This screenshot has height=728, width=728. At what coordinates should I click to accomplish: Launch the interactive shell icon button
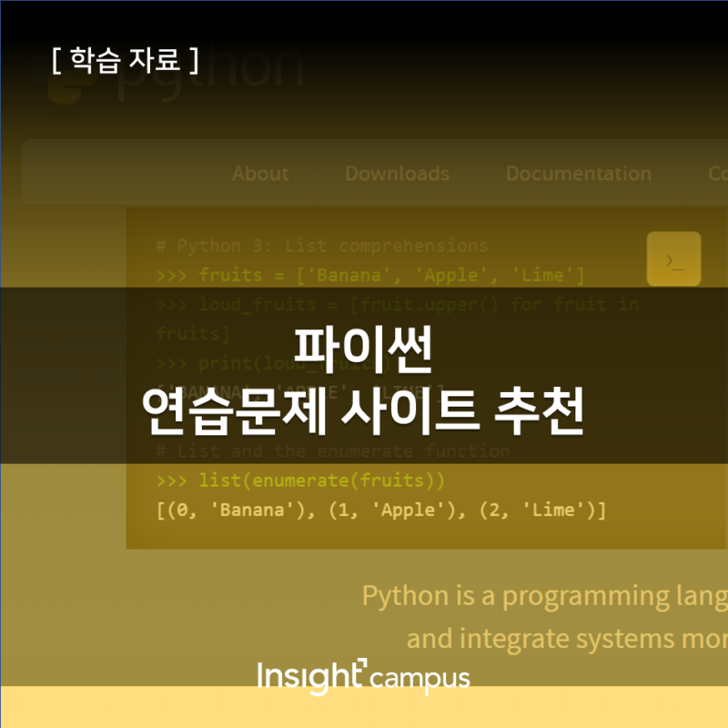click(x=673, y=258)
